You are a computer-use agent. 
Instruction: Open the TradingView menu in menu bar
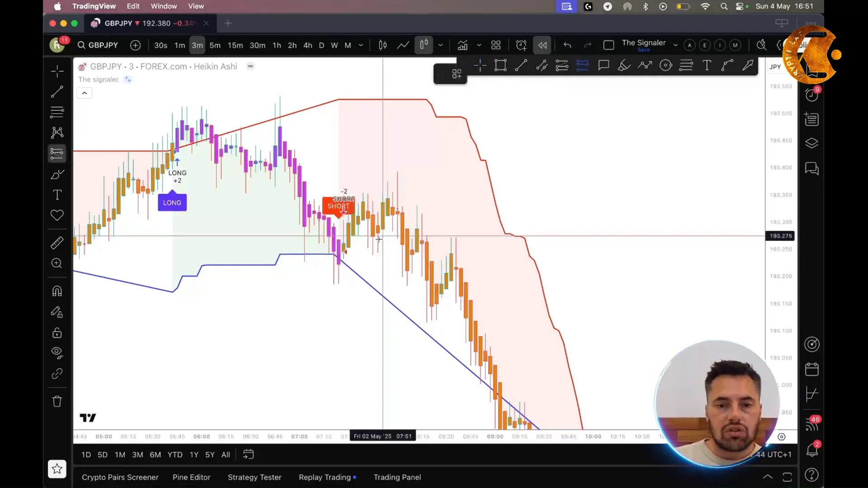[x=94, y=6]
